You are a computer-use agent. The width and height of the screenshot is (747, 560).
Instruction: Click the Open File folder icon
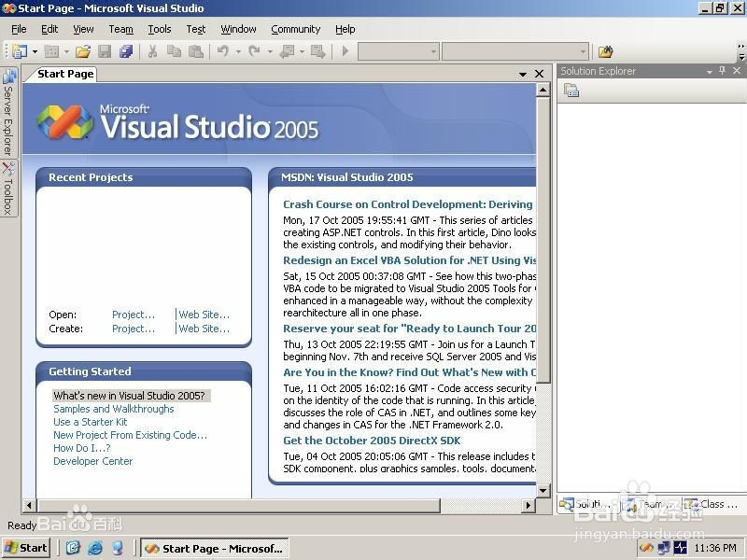point(83,51)
